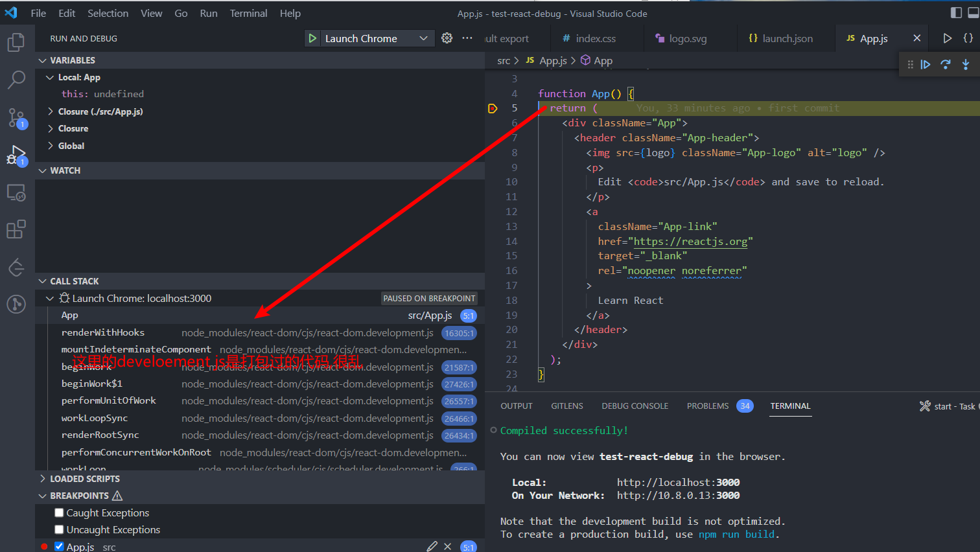Open the Selection menu
Viewport: 980px width, 552px height.
[108, 13]
